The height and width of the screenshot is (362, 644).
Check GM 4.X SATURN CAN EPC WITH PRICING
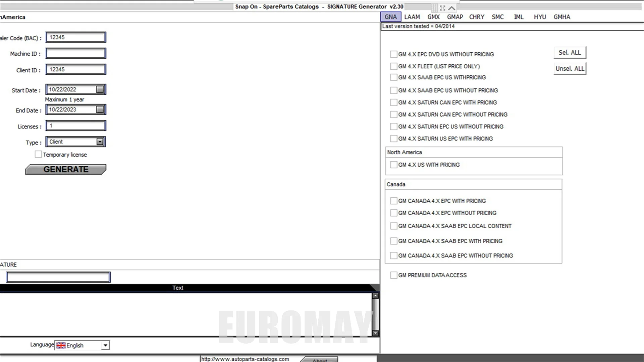point(394,103)
